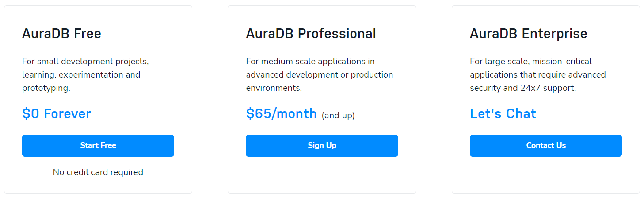
Task: Select the Sign Up button
Action: point(322,146)
